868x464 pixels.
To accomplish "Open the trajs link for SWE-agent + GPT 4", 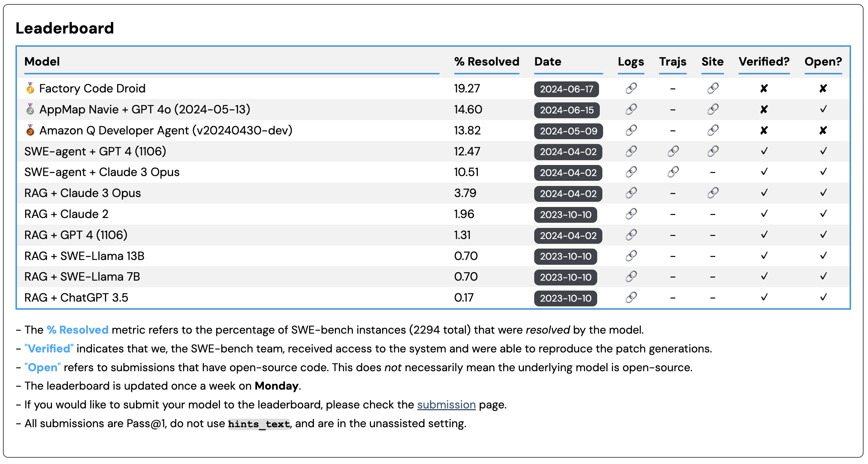I will pyautogui.click(x=673, y=151).
